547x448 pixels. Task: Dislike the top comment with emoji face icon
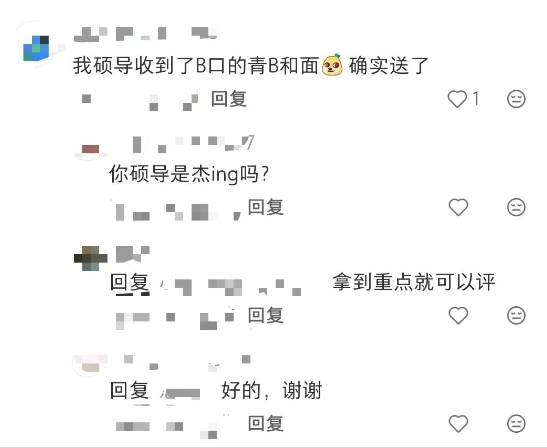coord(516,99)
